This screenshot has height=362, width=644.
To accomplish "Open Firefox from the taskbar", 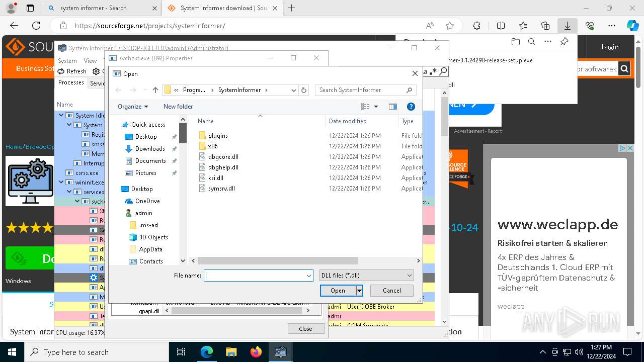I will 256,352.
